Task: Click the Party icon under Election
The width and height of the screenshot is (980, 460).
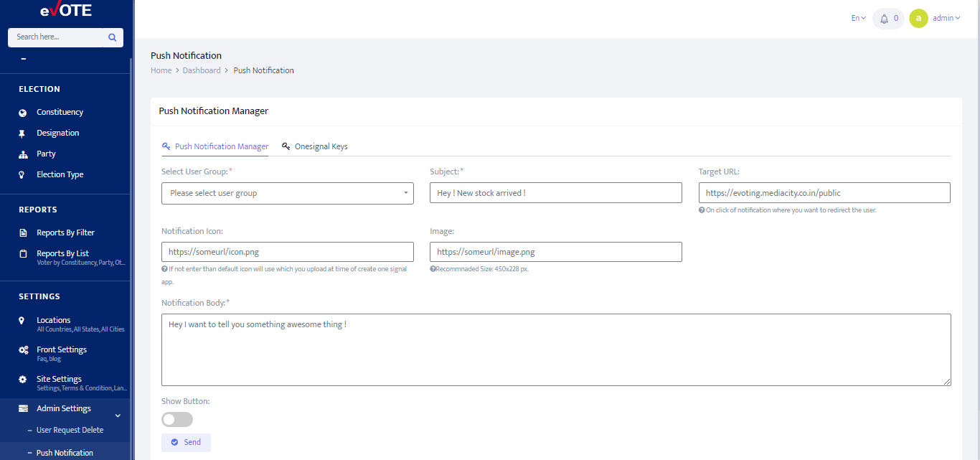Action: [x=24, y=154]
